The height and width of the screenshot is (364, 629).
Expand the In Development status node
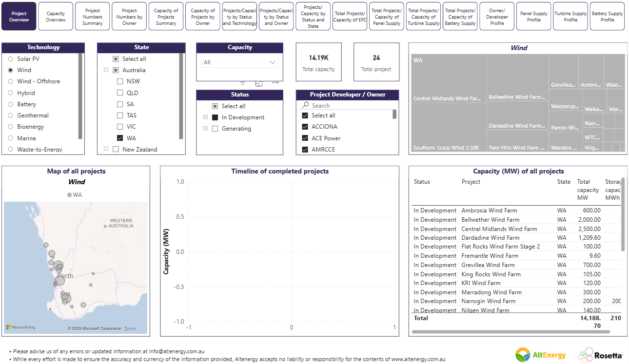(205, 117)
